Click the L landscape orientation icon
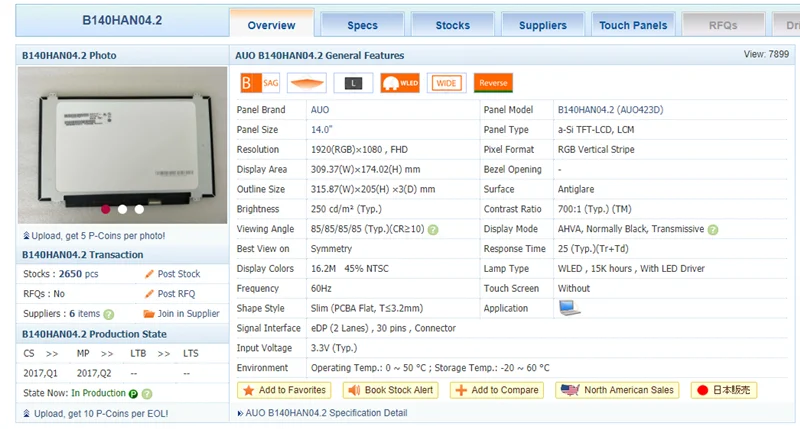This screenshot has width=800, height=429. click(353, 83)
